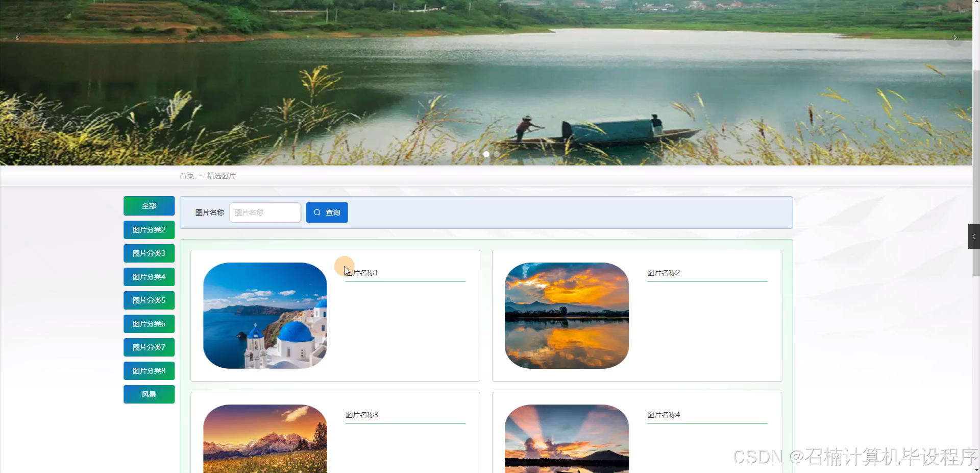Open the sunset lake thumbnail for 图片名称2
980x473 pixels.
(x=567, y=316)
